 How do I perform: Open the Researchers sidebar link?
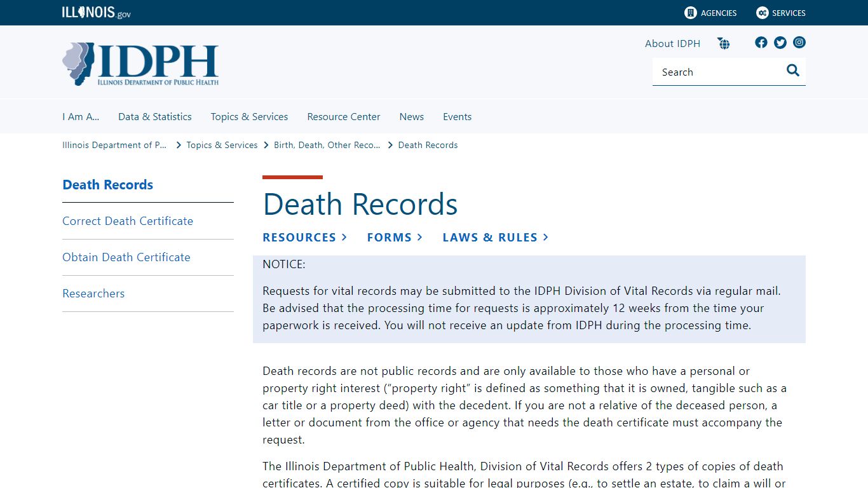point(93,294)
